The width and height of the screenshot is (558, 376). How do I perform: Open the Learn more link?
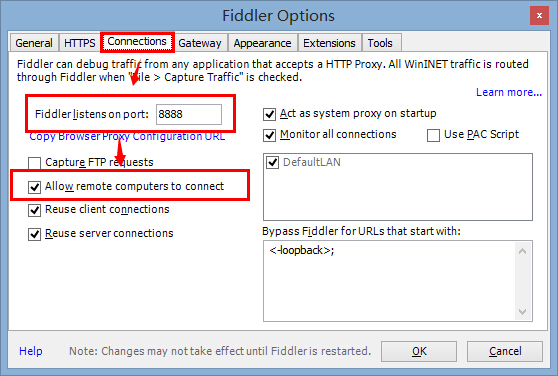coord(509,92)
